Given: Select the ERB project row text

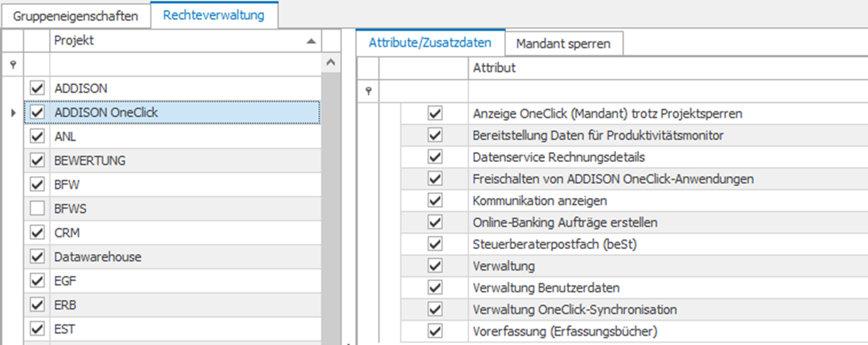Looking at the screenshot, I should coord(65,305).
